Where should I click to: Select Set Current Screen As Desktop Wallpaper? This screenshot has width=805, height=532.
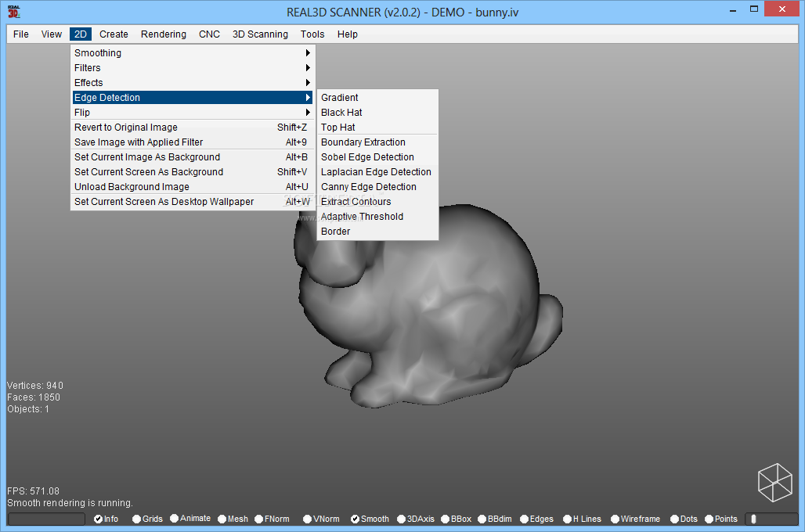pyautogui.click(x=193, y=202)
